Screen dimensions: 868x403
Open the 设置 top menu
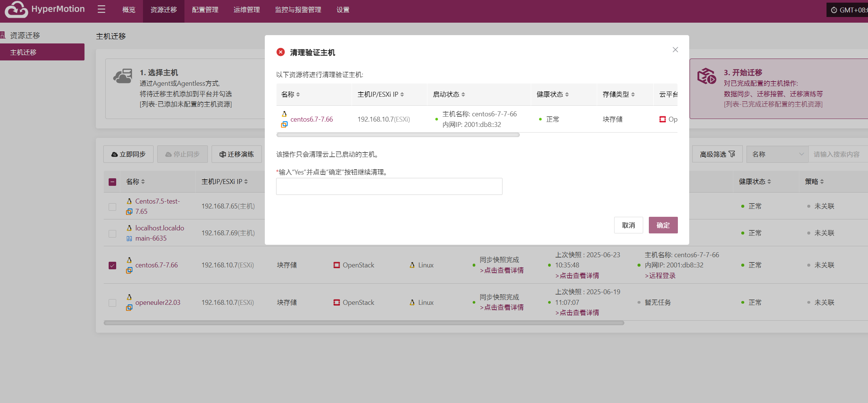coord(343,10)
